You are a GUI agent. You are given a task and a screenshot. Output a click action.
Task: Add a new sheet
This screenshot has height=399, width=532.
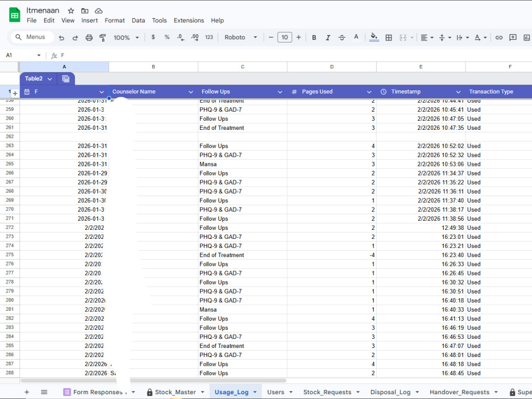[27, 392]
